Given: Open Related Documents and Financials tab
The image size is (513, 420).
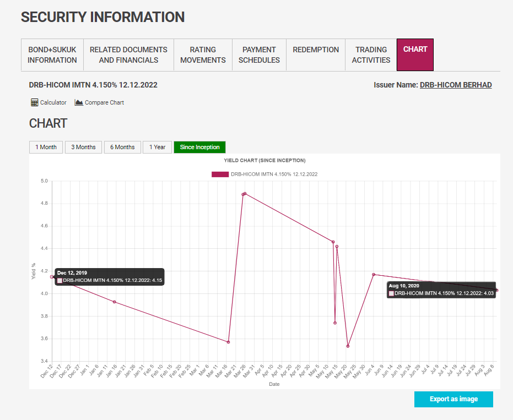Looking at the screenshot, I should 128,55.
